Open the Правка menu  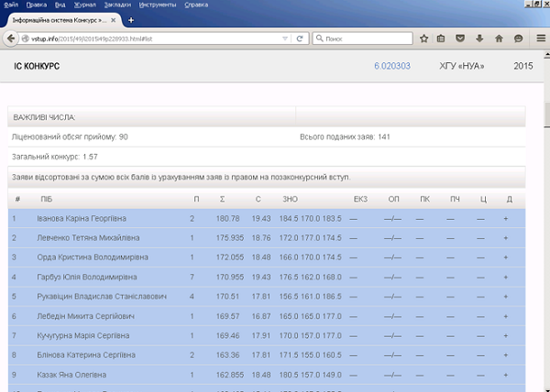coord(36,5)
